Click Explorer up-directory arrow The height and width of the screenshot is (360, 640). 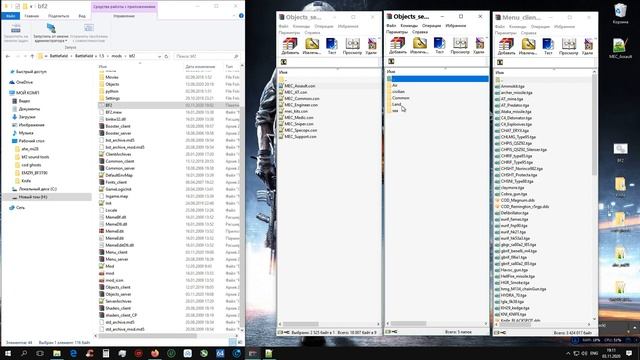pos(32,56)
